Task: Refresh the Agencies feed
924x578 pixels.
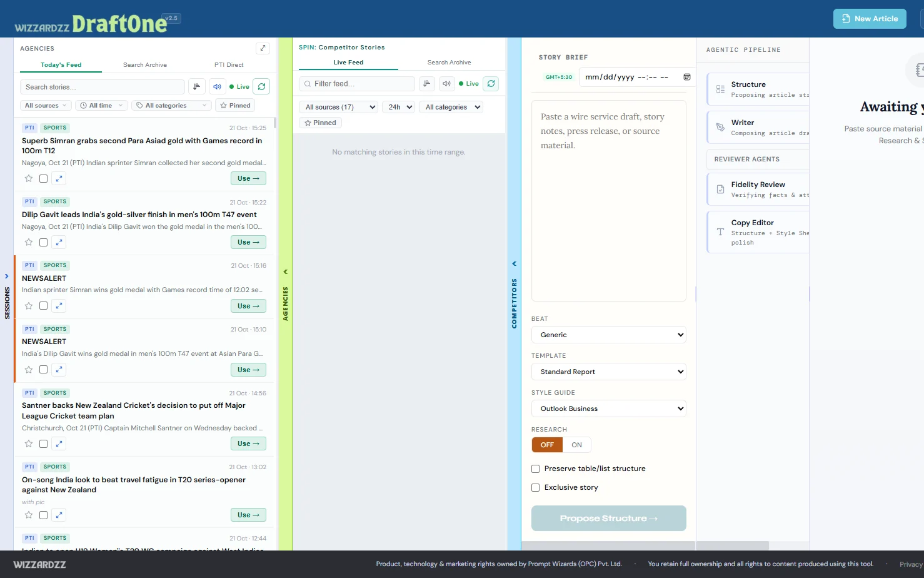Action: coord(261,87)
